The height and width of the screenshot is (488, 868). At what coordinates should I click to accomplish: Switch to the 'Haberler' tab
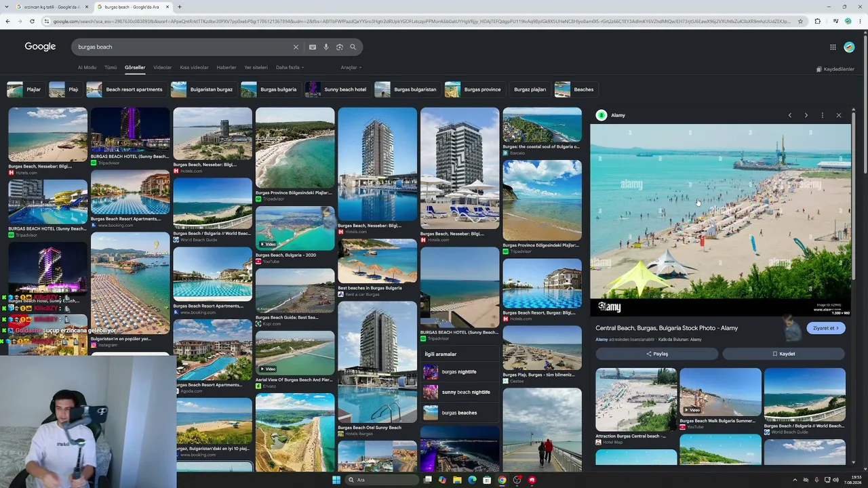[x=226, y=68]
